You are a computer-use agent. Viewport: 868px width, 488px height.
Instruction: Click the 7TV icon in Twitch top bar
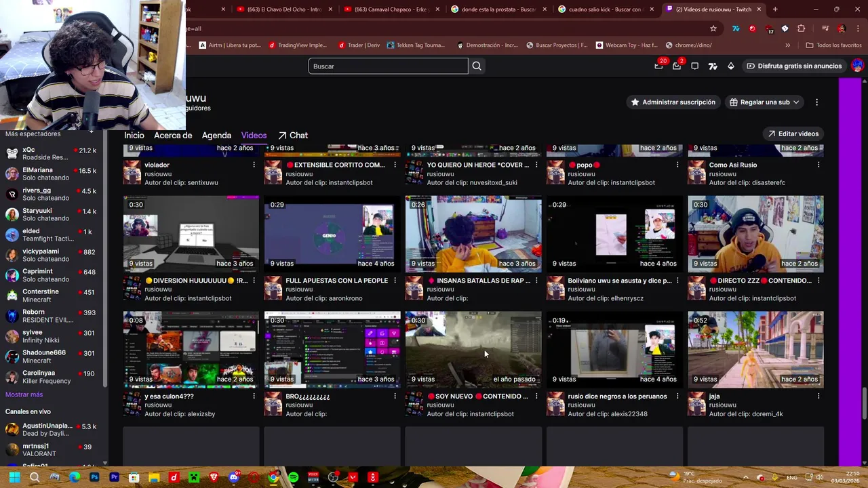point(713,66)
